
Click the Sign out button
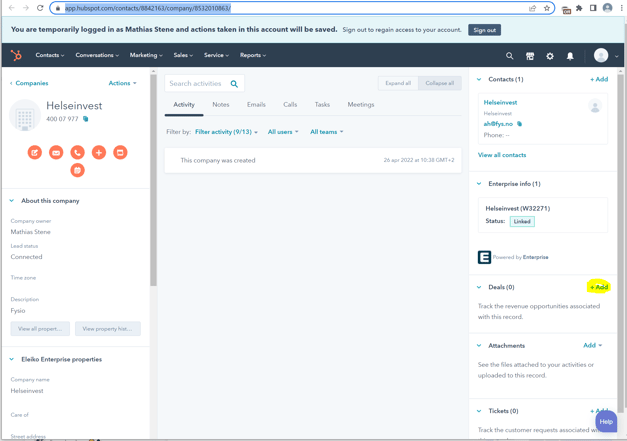(485, 30)
